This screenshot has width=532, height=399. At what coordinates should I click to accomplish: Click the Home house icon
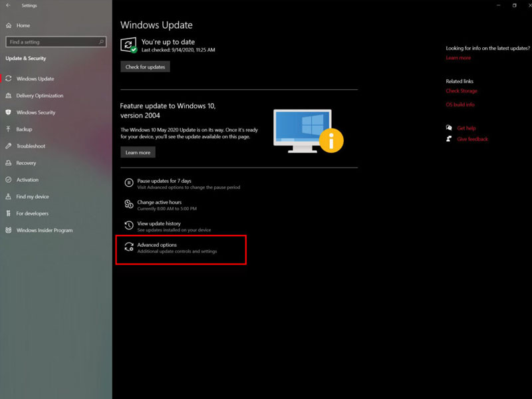point(9,25)
